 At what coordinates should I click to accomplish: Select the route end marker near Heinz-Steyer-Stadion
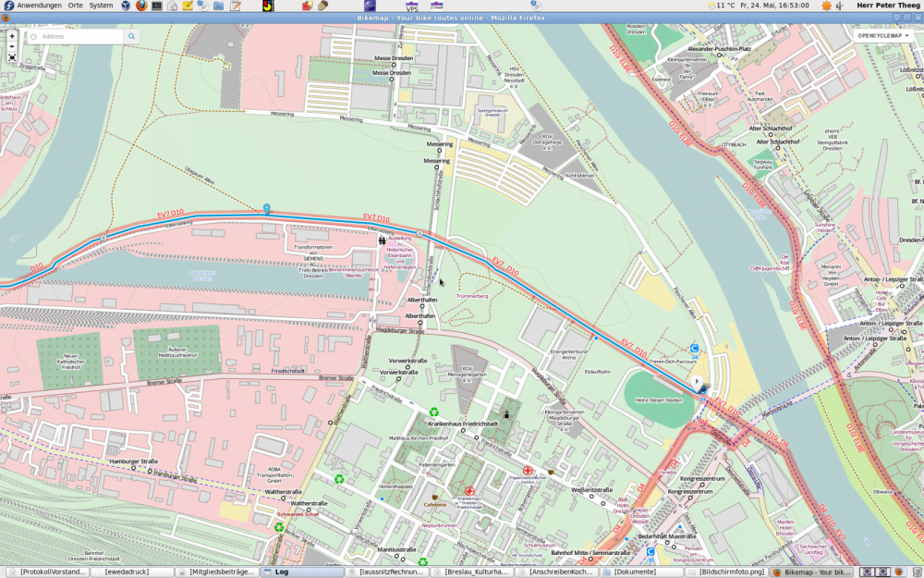coord(697,383)
